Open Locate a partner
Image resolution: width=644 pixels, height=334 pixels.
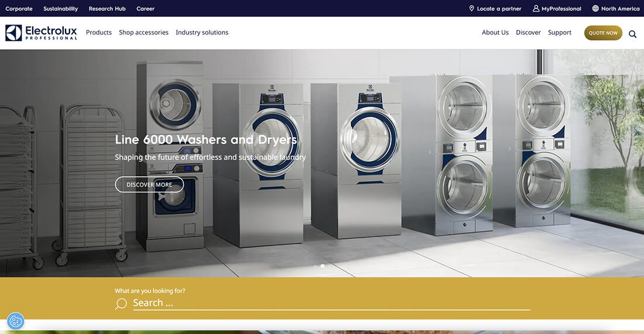499,9
